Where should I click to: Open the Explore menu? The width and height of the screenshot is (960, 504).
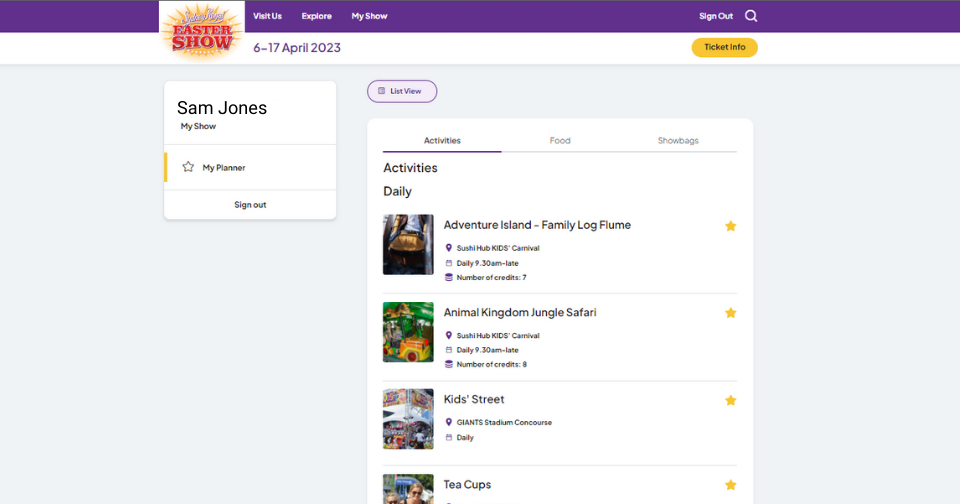(x=317, y=16)
